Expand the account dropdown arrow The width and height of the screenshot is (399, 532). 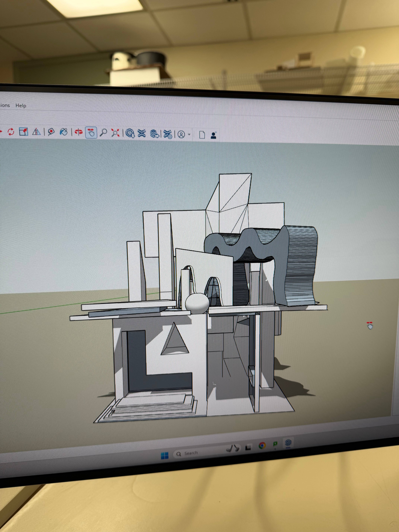click(189, 134)
